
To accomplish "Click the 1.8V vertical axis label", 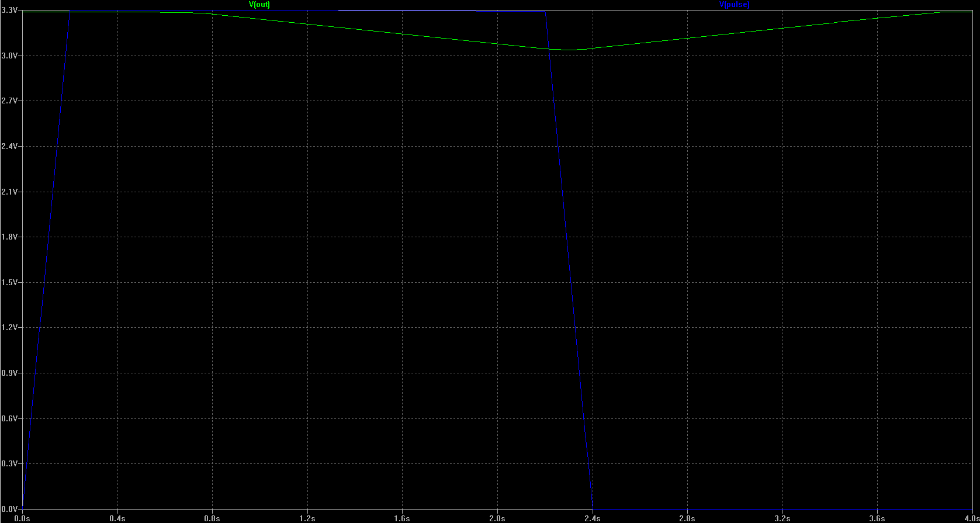I will pyautogui.click(x=11, y=237).
